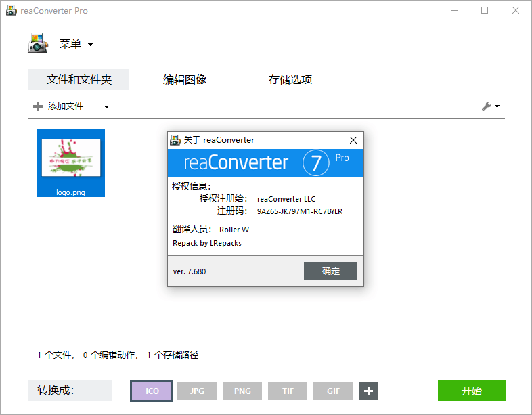532x415 pixels.
Task: Select PNG as output format
Action: coord(242,391)
